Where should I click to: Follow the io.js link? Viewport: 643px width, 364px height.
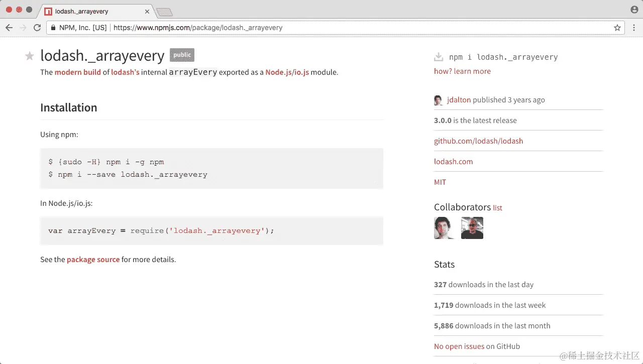click(303, 72)
